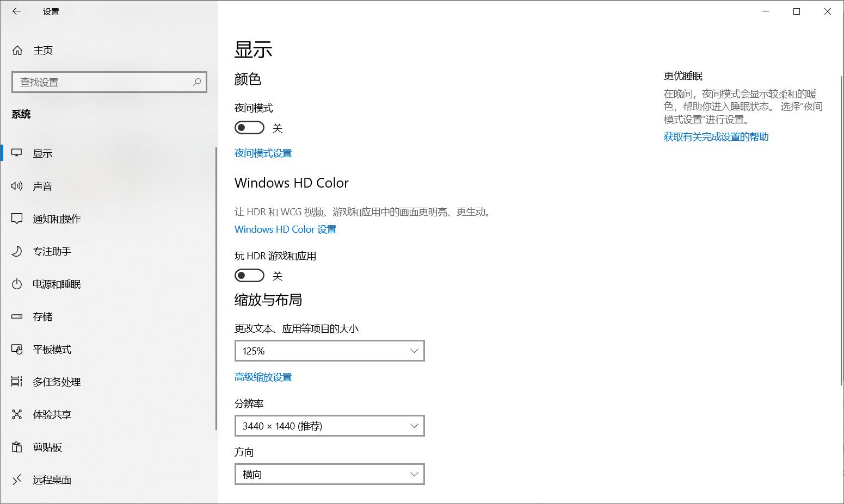The height and width of the screenshot is (504, 844).
Task: Click the back arrow icon
Action: tap(17, 11)
